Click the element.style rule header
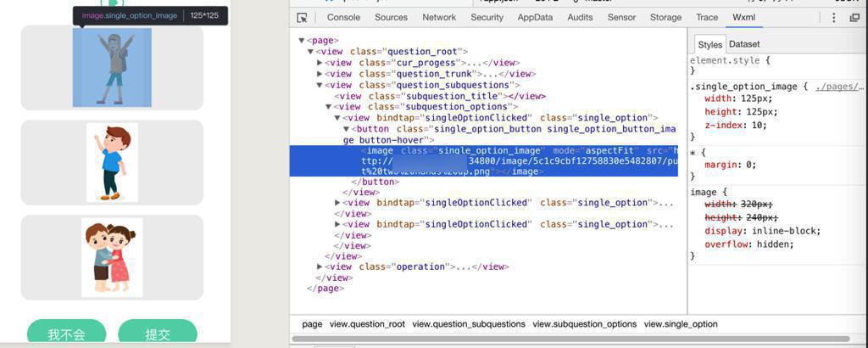The height and width of the screenshot is (348, 868). click(x=730, y=60)
